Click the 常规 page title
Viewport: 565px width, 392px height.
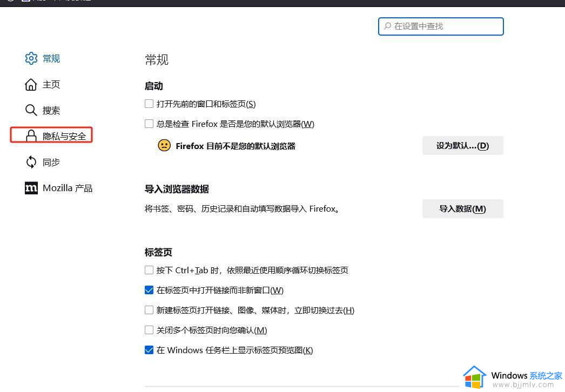point(157,60)
